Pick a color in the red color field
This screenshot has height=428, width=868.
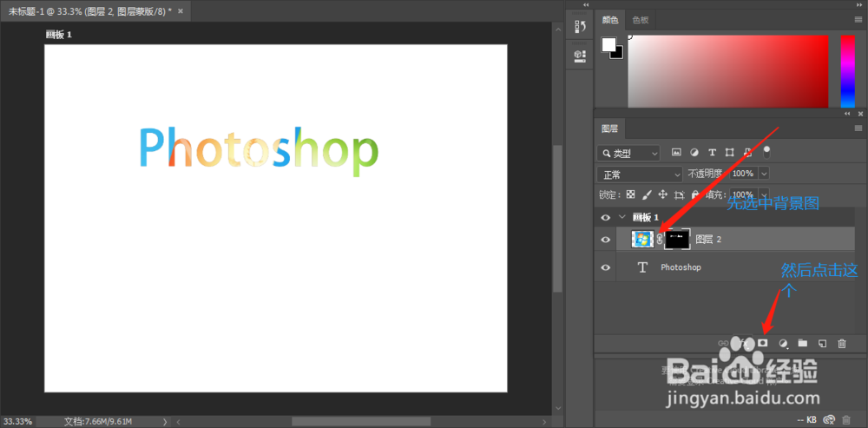point(728,71)
